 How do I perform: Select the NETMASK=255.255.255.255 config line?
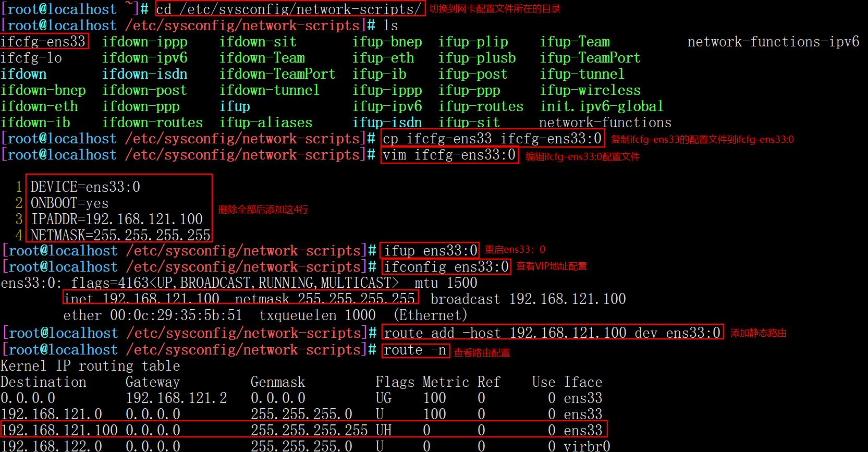[x=120, y=235]
